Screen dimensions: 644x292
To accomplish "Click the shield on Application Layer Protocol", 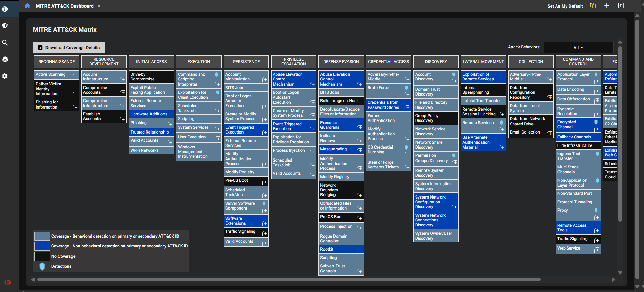I will point(596,74).
